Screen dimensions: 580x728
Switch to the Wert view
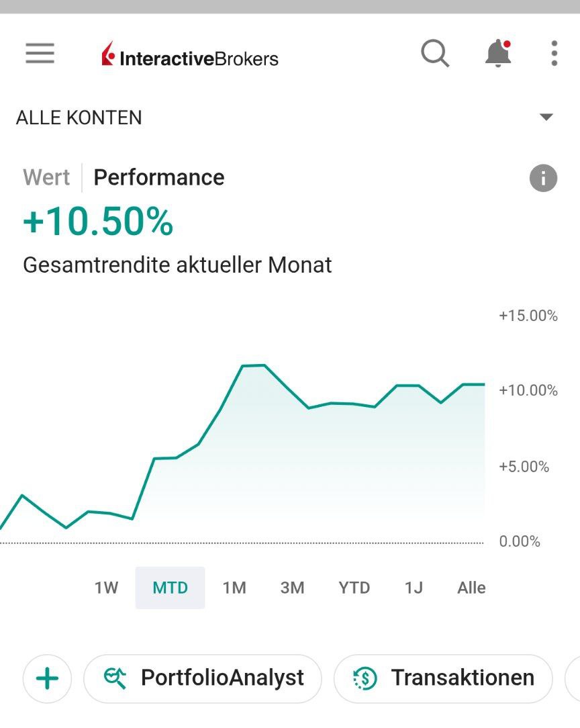(46, 177)
